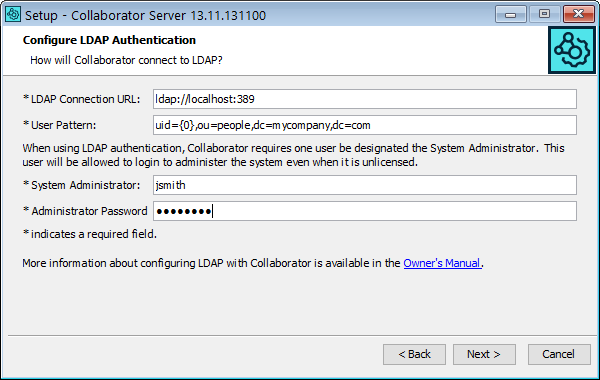Focus the System Administrator field

coord(365,185)
